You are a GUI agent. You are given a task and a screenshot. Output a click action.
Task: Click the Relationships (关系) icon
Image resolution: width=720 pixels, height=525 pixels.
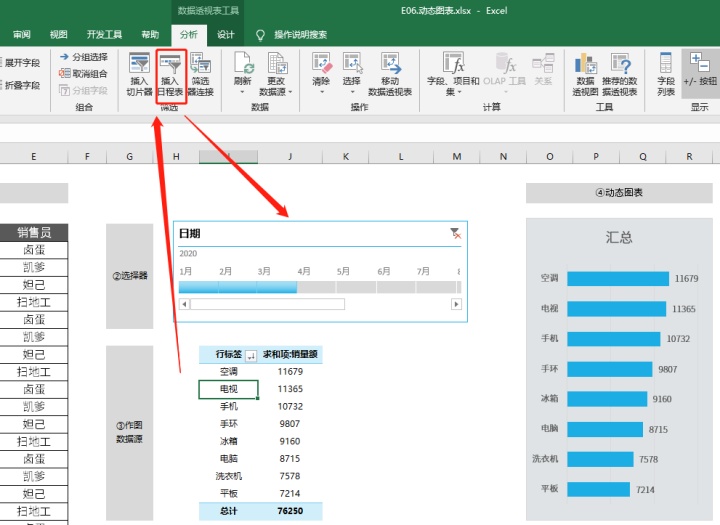(543, 62)
